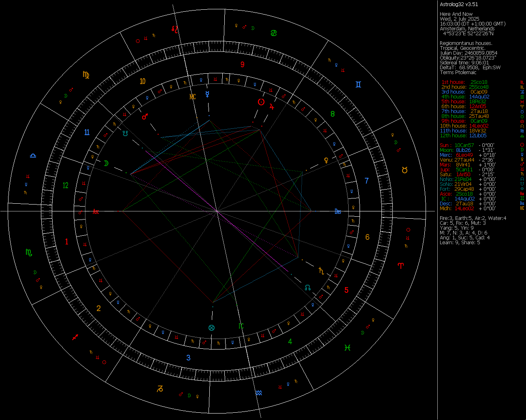The height and width of the screenshot is (420, 526).
Task: Click the Libra zodiac sign glyph
Action: 33,155
